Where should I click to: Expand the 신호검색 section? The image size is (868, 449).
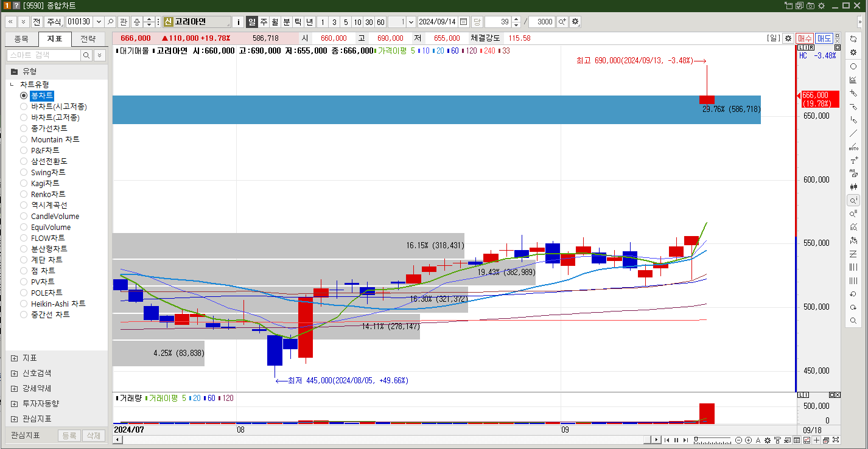pyautogui.click(x=14, y=374)
